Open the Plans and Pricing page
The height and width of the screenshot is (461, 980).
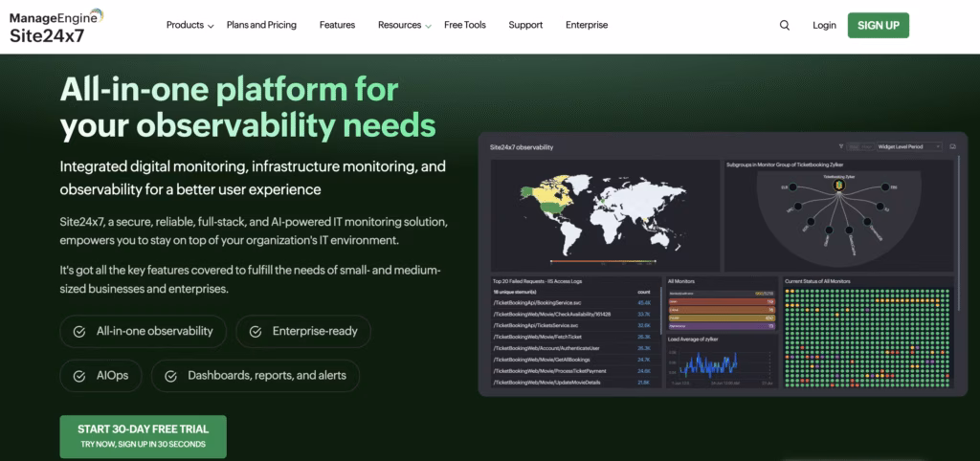(261, 26)
